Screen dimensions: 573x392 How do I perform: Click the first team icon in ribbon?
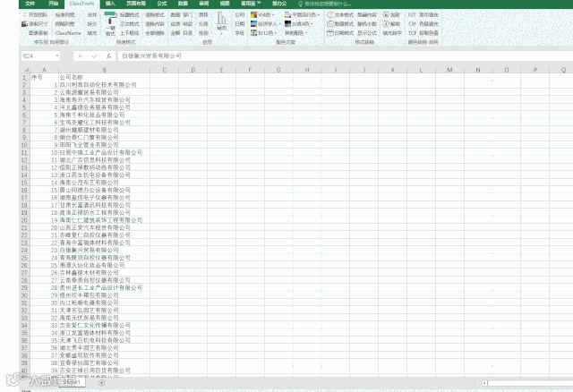tap(24, 14)
